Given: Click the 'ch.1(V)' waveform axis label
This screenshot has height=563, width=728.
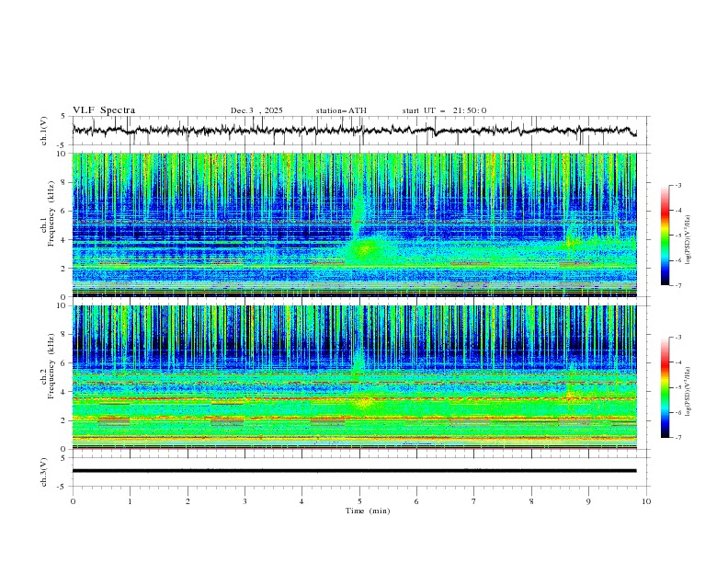Looking at the screenshot, I should tap(44, 131).
